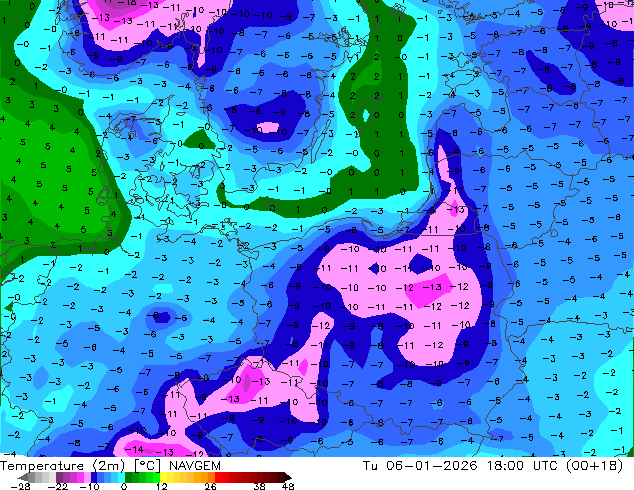
Task: Click the '26' legend label
Action: coord(210,486)
